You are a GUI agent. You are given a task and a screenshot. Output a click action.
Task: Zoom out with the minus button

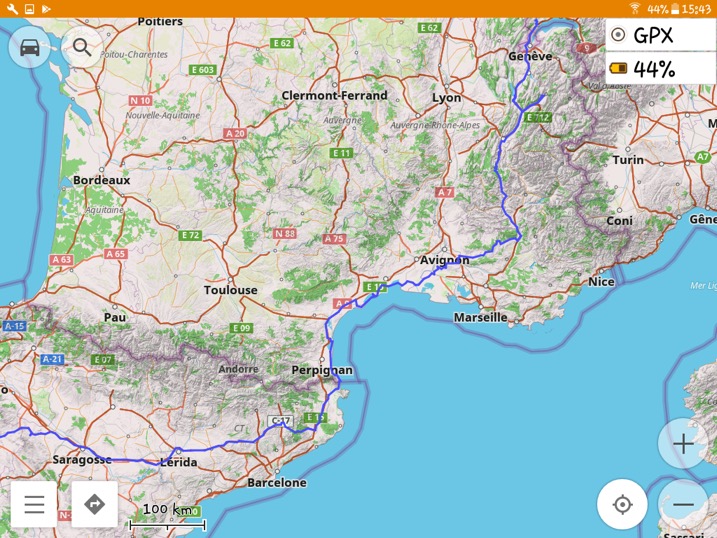[x=683, y=504]
